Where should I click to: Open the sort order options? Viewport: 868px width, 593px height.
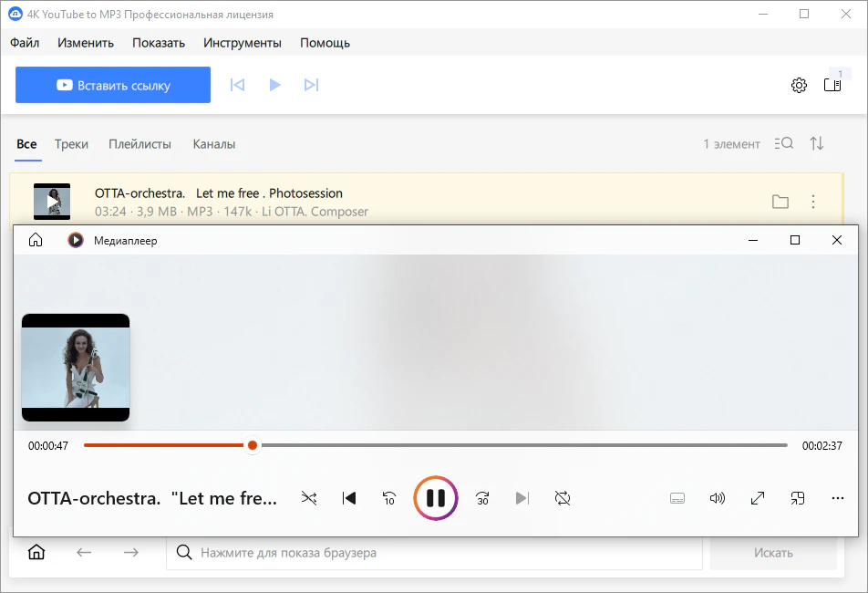click(x=817, y=144)
